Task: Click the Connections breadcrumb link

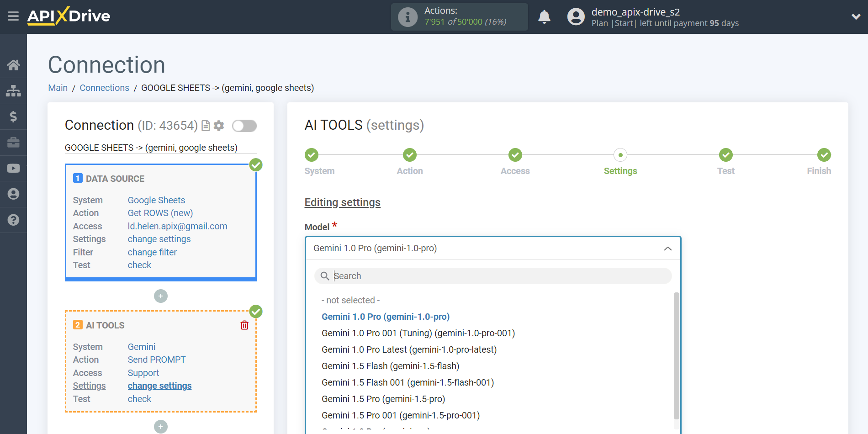Action: click(105, 88)
